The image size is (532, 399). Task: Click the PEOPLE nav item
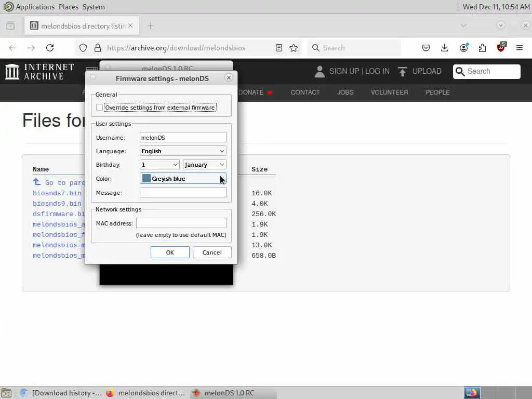click(x=437, y=92)
